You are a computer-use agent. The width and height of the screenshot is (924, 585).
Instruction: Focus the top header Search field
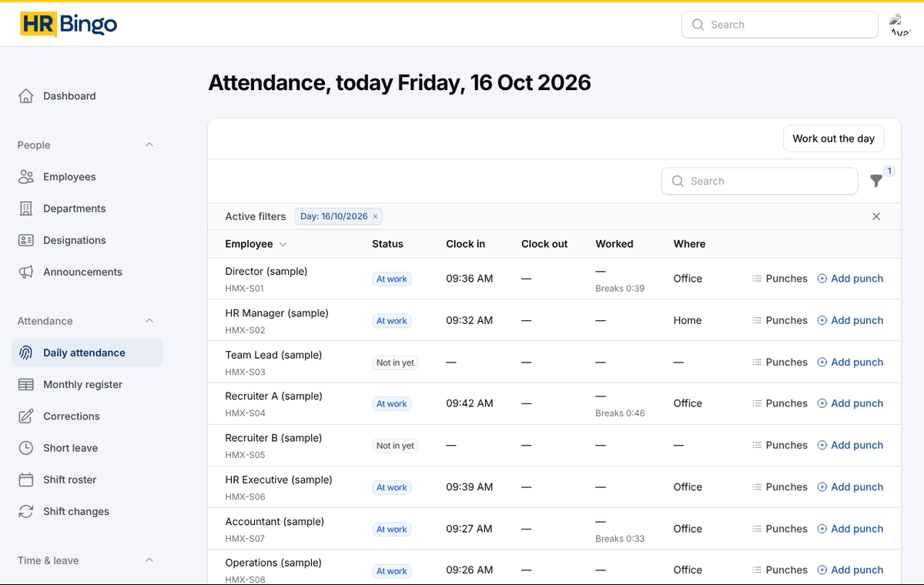coord(780,25)
